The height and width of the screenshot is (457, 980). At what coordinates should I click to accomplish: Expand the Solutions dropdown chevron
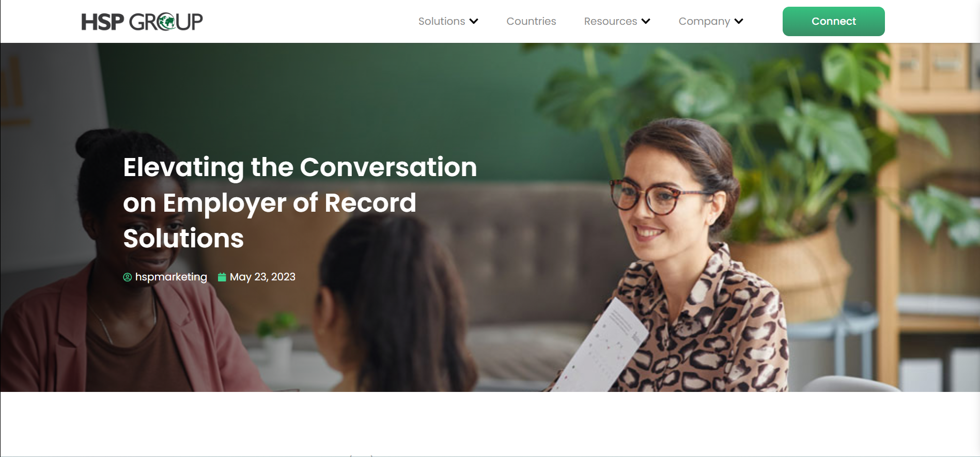click(x=474, y=21)
